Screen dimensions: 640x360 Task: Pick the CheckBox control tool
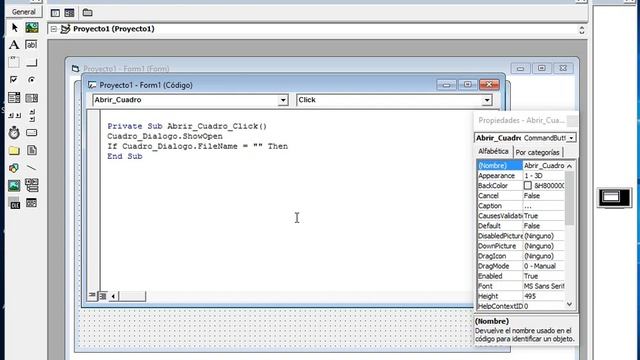pos(14,80)
